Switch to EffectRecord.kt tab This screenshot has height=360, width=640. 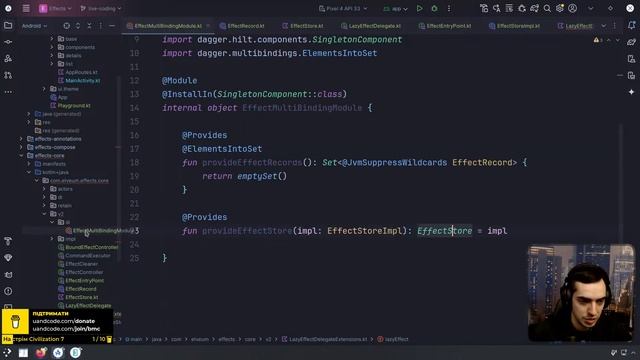tap(242, 26)
